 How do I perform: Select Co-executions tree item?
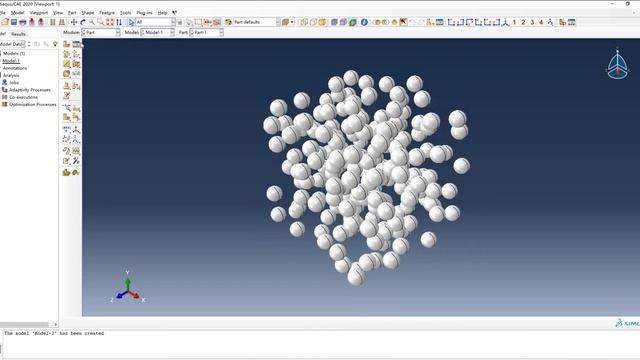coord(23,97)
